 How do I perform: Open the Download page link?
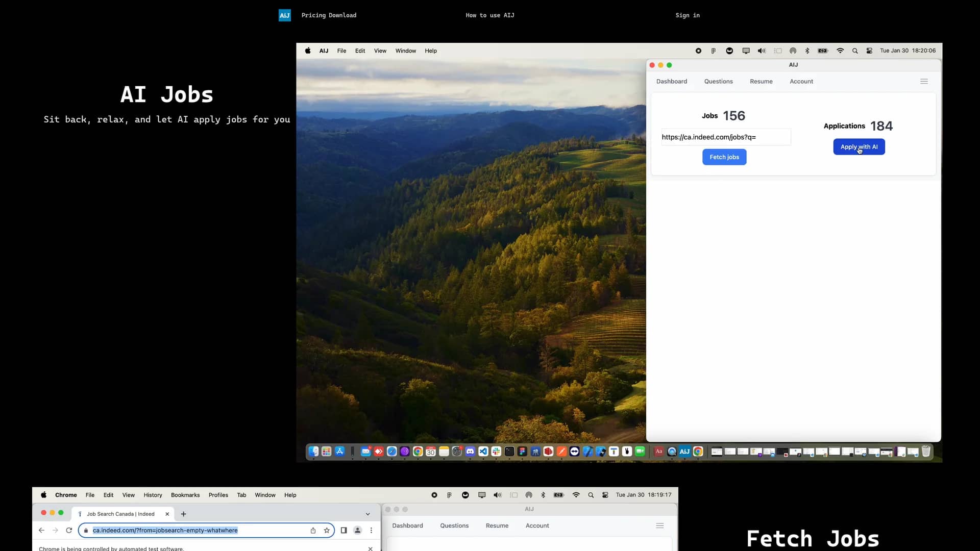tap(342, 15)
